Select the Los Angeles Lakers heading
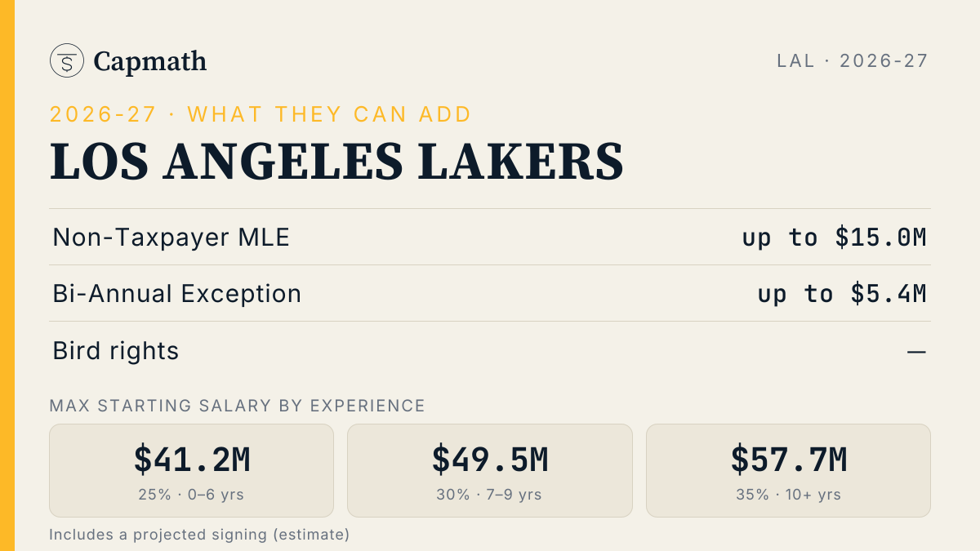The width and height of the screenshot is (980, 551). tap(336, 161)
